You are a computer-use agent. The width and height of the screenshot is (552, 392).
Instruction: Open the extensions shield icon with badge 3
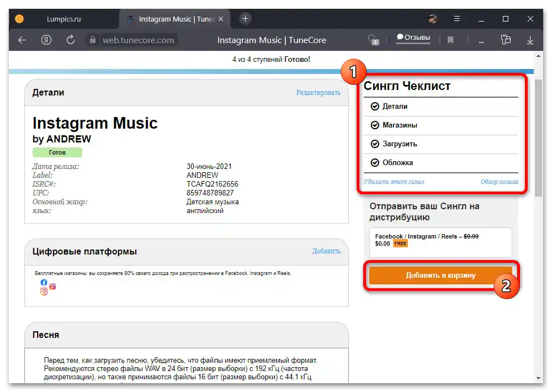tap(373, 40)
